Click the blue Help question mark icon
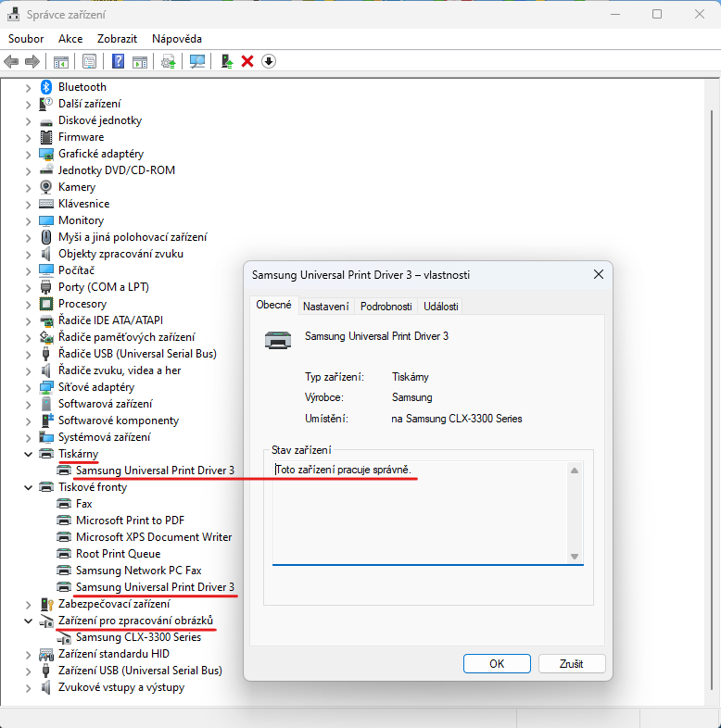This screenshot has width=721, height=728. point(118,61)
